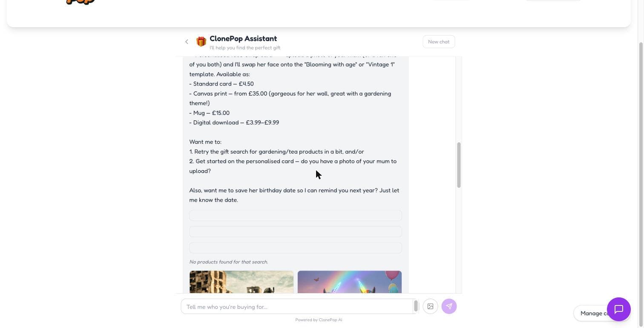Open the rainbow unicorn template thumbnail
The width and height of the screenshot is (644, 328).
(350, 282)
